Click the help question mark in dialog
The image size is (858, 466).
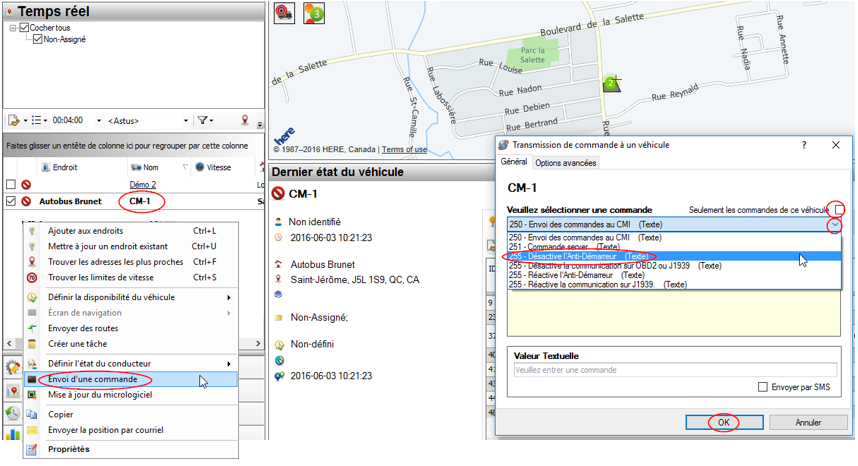pyautogui.click(x=803, y=145)
